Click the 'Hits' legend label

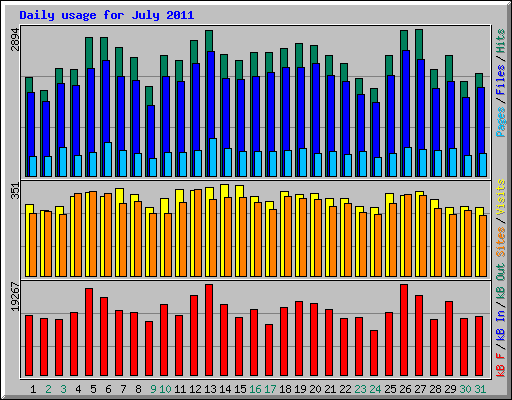pos(501,41)
